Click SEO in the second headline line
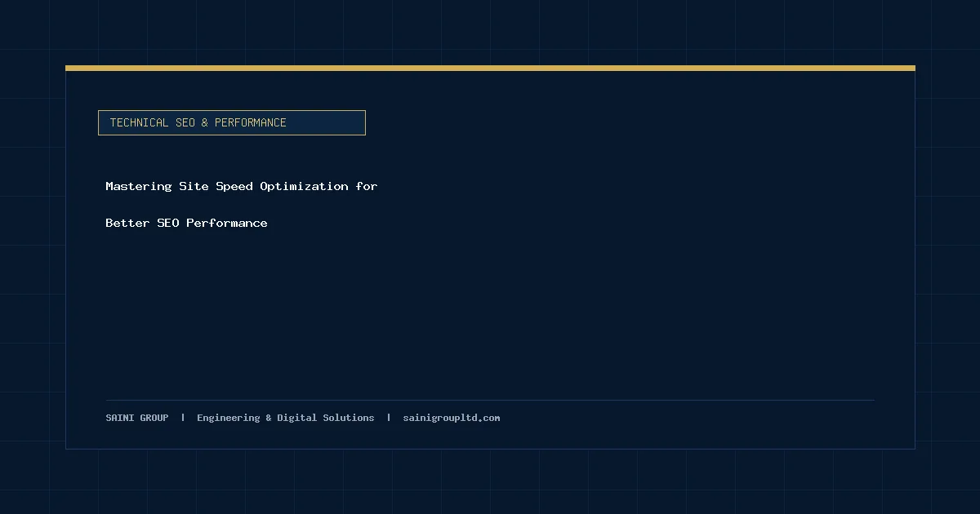This screenshot has height=514, width=980. (x=168, y=223)
